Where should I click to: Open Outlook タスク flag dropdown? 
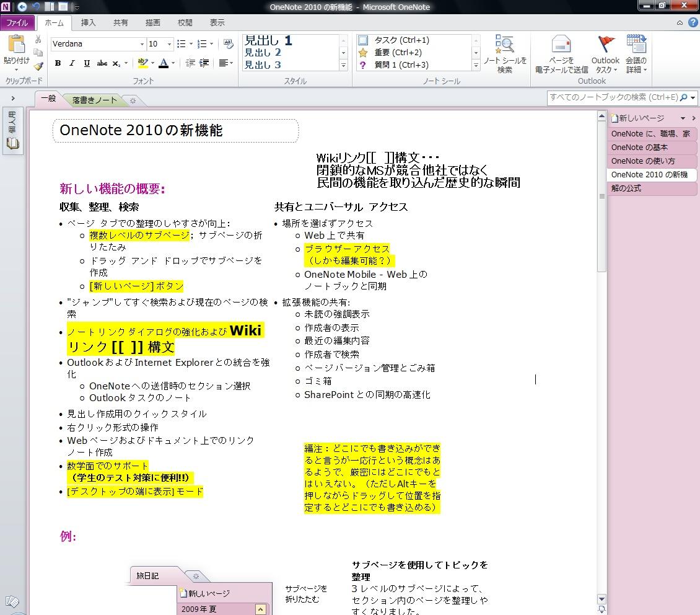[605, 54]
